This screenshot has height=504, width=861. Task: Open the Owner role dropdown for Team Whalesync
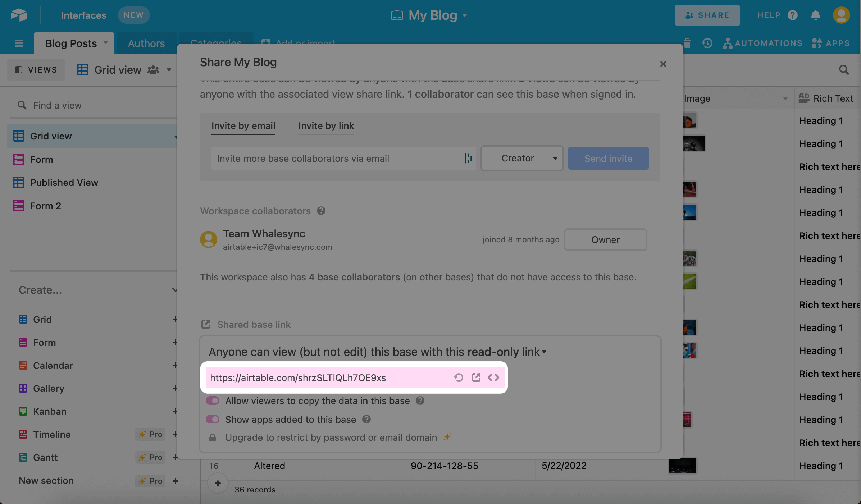tap(605, 239)
